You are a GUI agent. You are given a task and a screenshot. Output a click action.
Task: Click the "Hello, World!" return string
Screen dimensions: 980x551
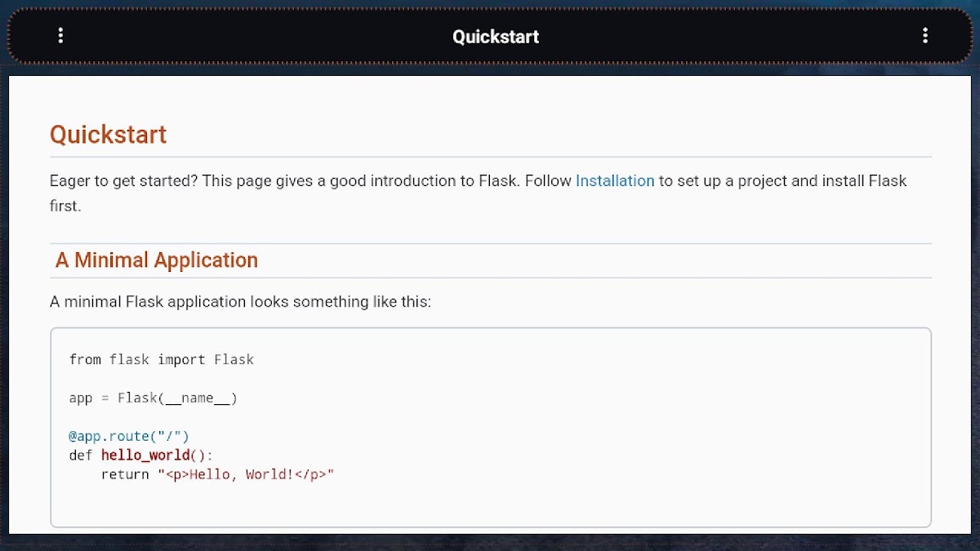(246, 474)
